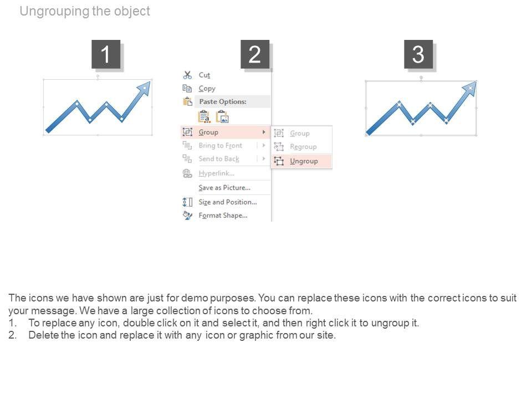Click the step 3 number box
The width and height of the screenshot is (532, 399).
pos(418,54)
